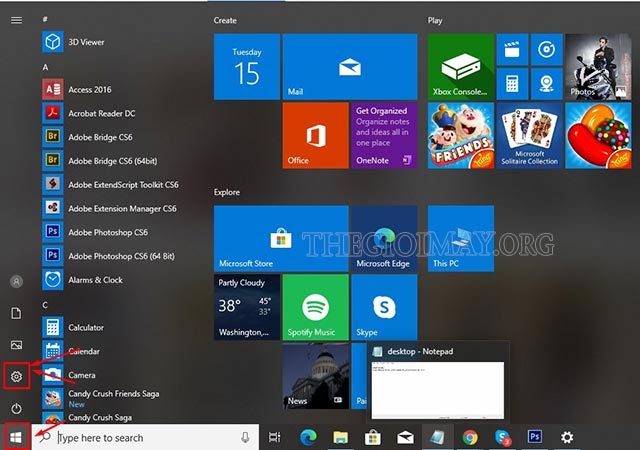Viewport: 640px width, 450px height.
Task: Select the Play group heading
Action: click(x=435, y=20)
